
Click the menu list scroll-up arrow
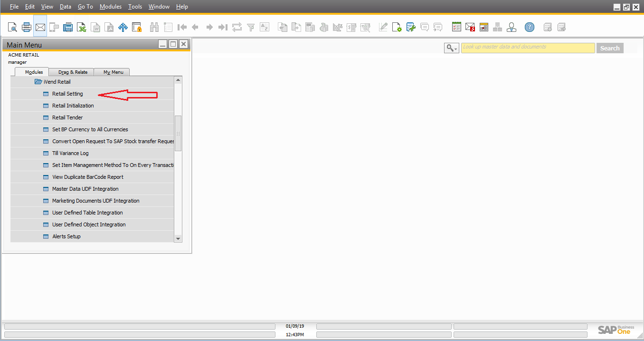[178, 80]
